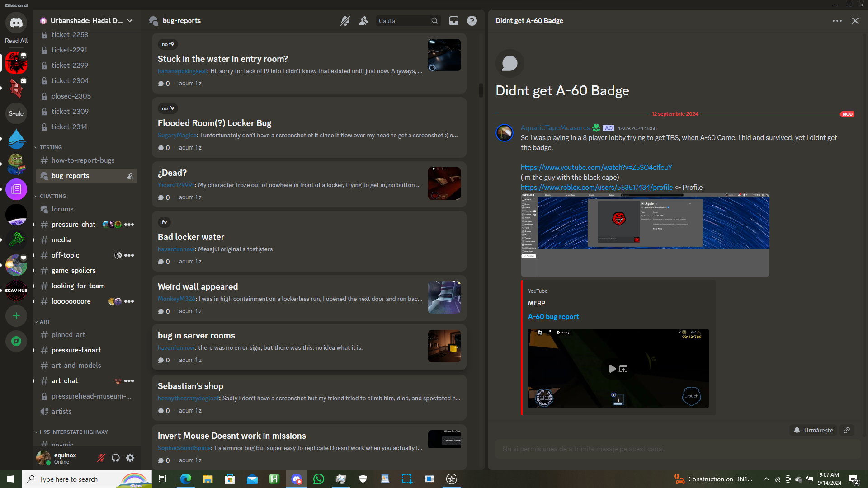The height and width of the screenshot is (488, 868).
Task: Select the how-to-report-bugs channel
Action: click(x=83, y=160)
